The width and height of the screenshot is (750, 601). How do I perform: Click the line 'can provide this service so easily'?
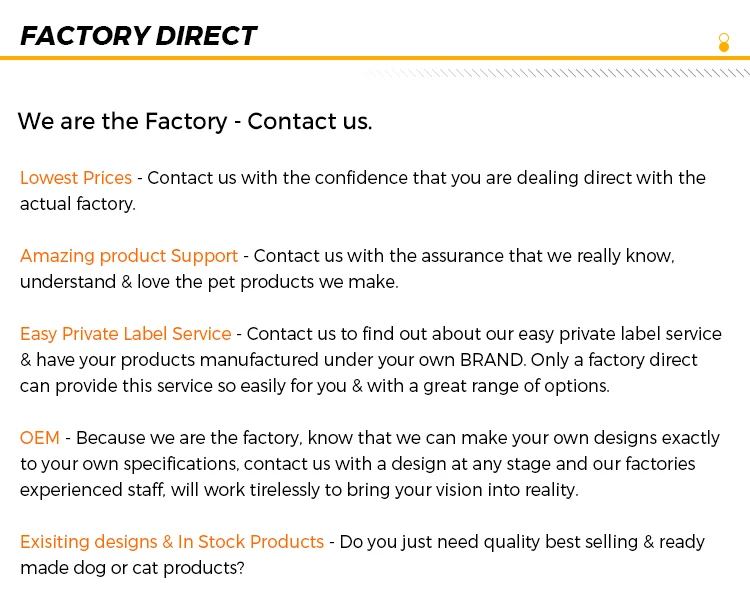(x=314, y=386)
